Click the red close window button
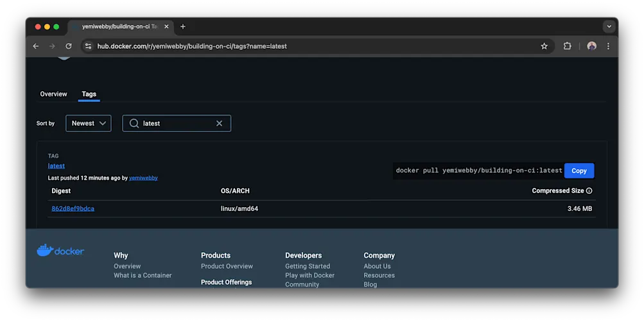The image size is (644, 322). tap(38, 27)
